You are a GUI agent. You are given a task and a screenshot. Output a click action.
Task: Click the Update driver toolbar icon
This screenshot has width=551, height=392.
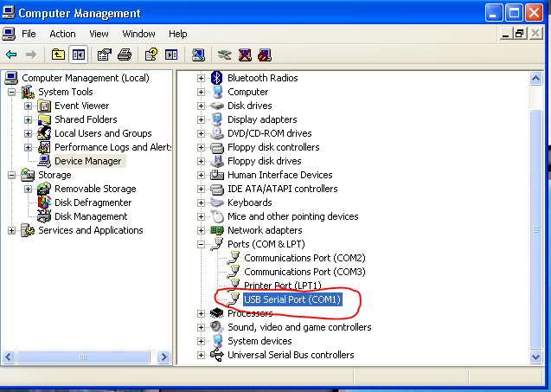[x=225, y=55]
